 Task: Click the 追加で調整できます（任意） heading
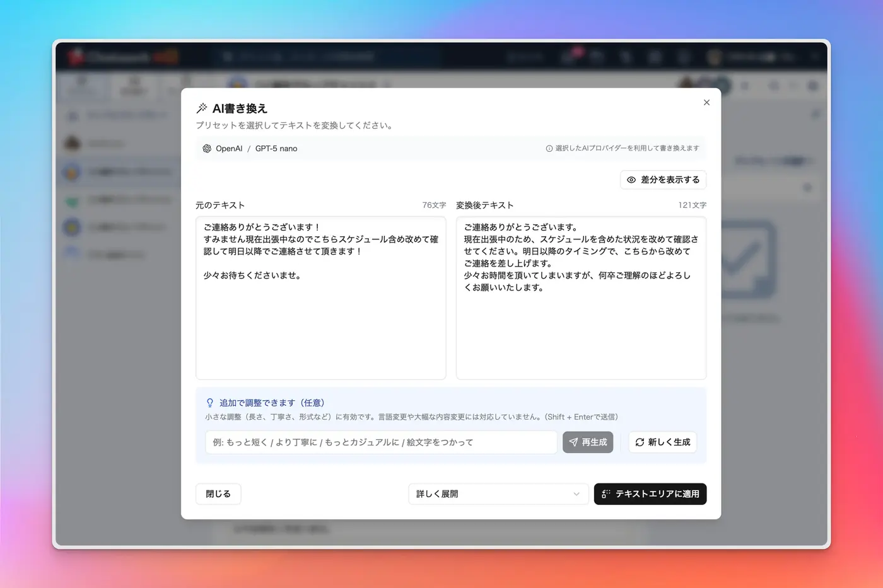pos(272,403)
